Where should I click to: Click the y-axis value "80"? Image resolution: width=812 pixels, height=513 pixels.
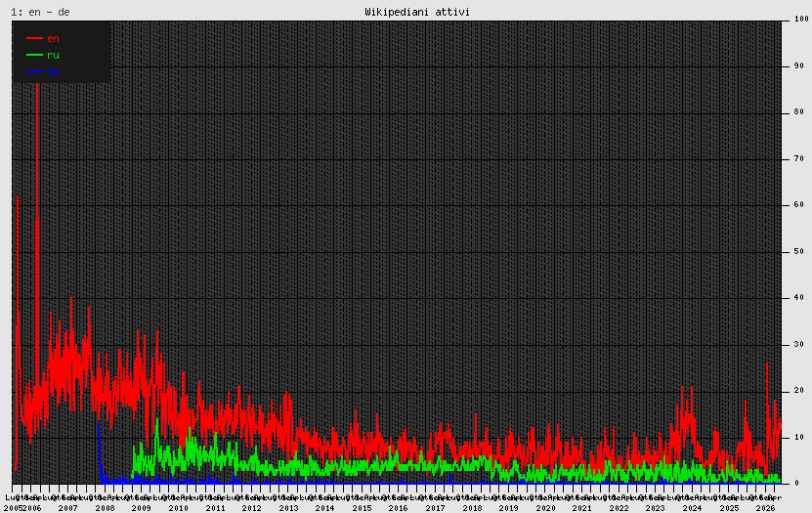(x=799, y=111)
